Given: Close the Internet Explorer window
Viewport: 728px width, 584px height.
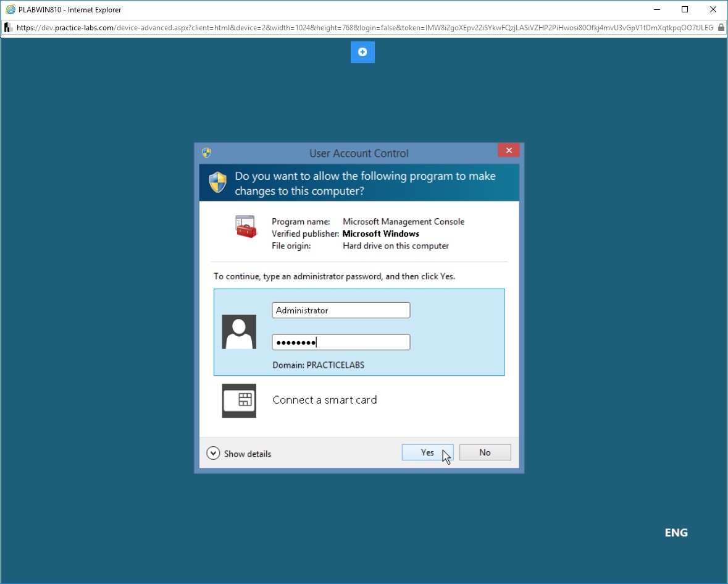Looking at the screenshot, I should coord(713,9).
